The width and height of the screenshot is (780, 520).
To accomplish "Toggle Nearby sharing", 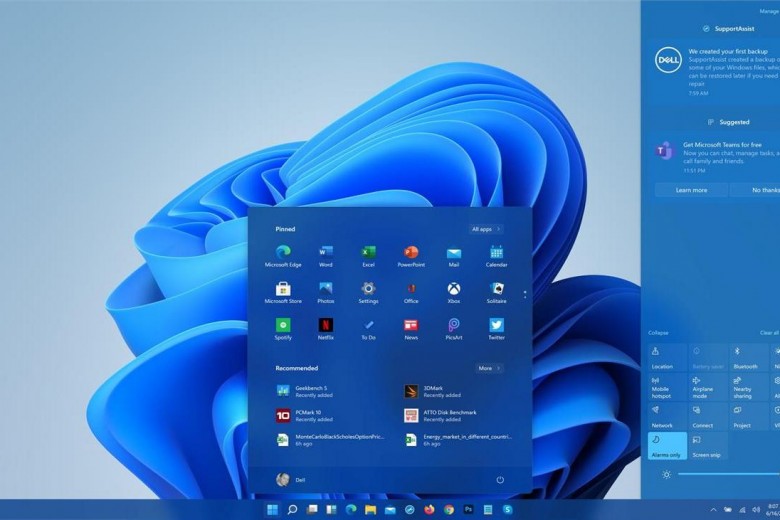I will [x=749, y=387].
